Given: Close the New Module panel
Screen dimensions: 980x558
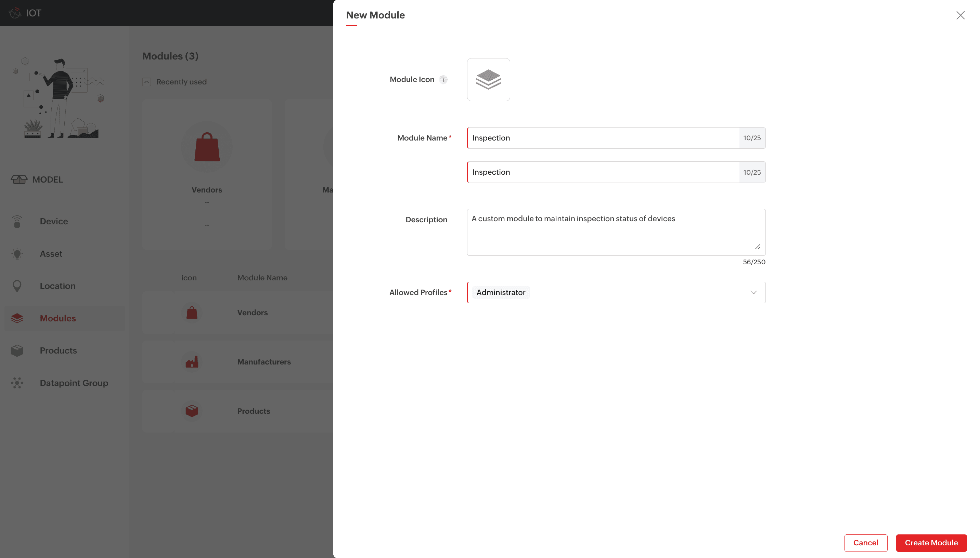Looking at the screenshot, I should 960,15.
